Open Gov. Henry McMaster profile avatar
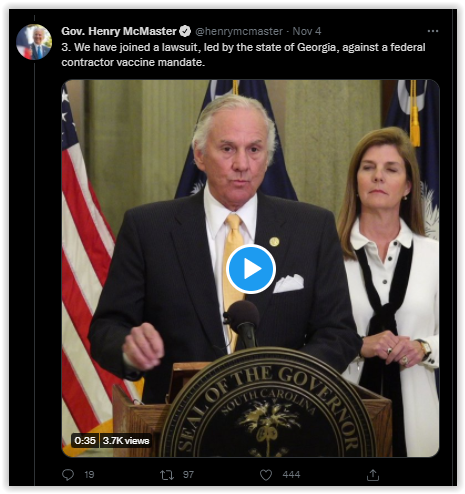Viewport: 465px width, 494px height. (x=34, y=42)
